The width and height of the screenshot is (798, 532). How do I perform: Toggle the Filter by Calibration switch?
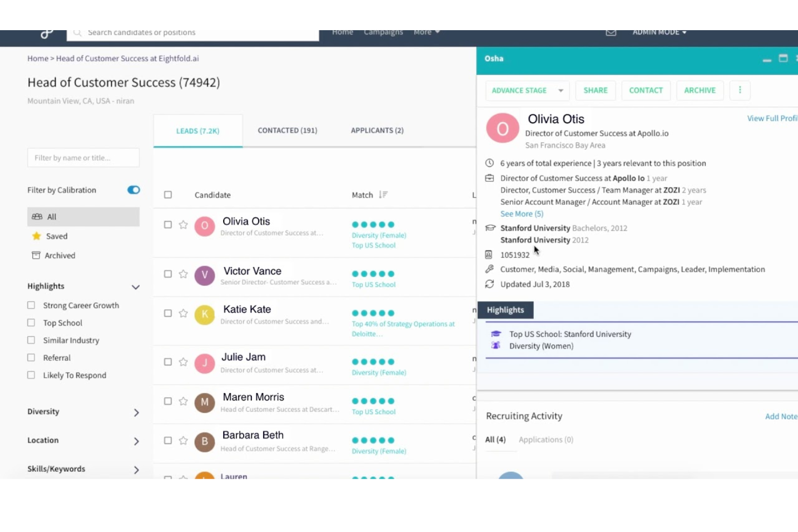point(133,190)
